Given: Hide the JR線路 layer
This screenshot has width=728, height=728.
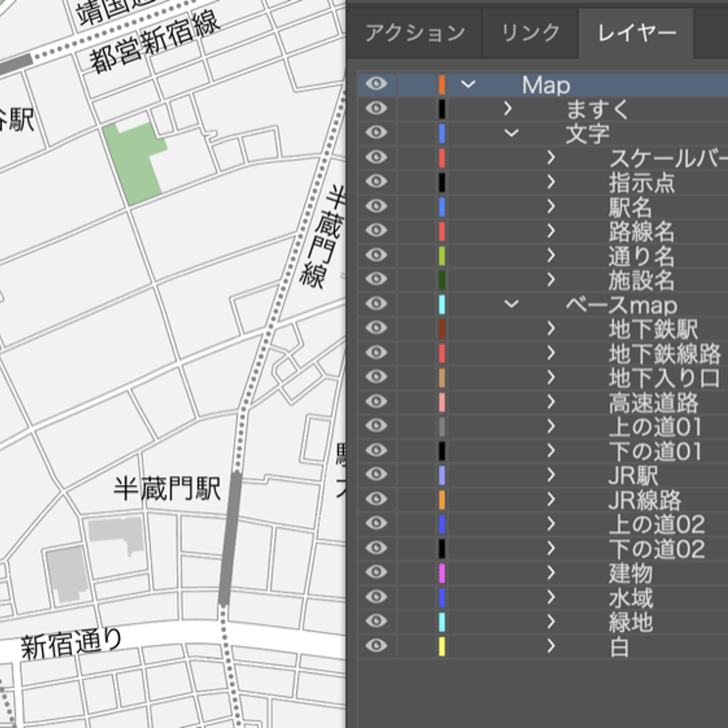Looking at the screenshot, I should click(x=376, y=499).
